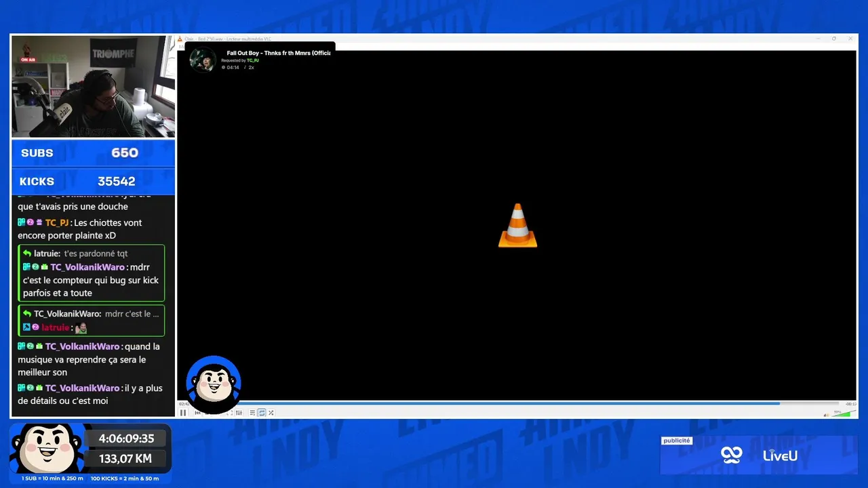Click the Fall Out Boy song title
868x488 pixels.
click(279, 53)
